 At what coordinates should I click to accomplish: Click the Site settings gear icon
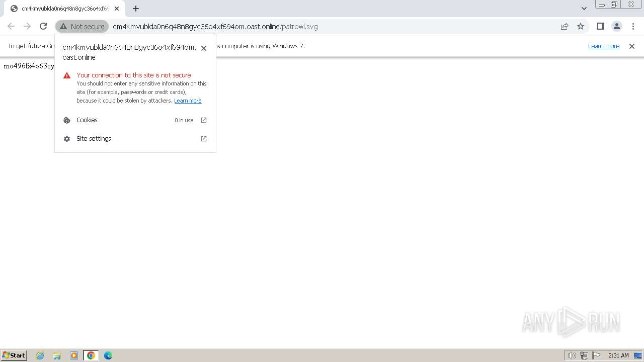67,139
